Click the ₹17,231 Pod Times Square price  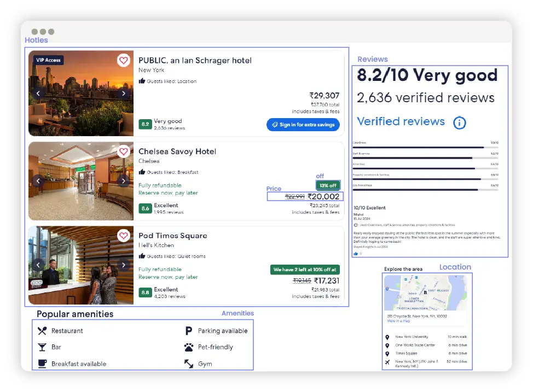coord(326,281)
